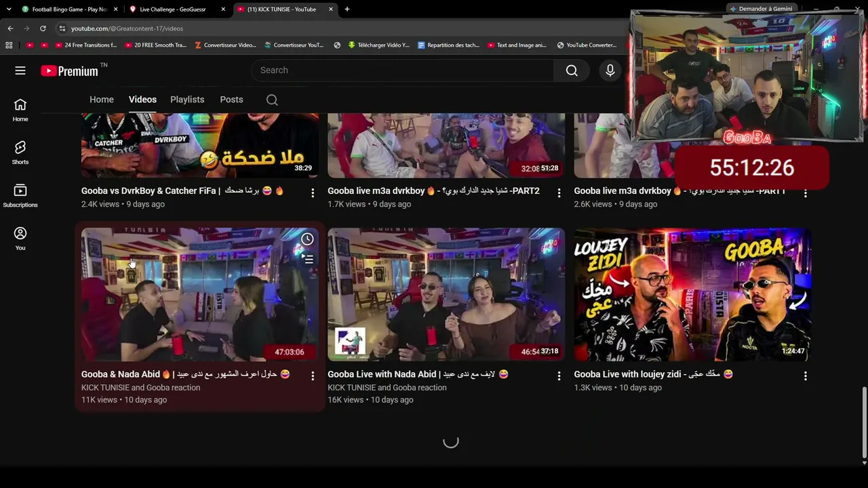Open Home in the left sidebar
The image size is (868, 488).
point(20,110)
